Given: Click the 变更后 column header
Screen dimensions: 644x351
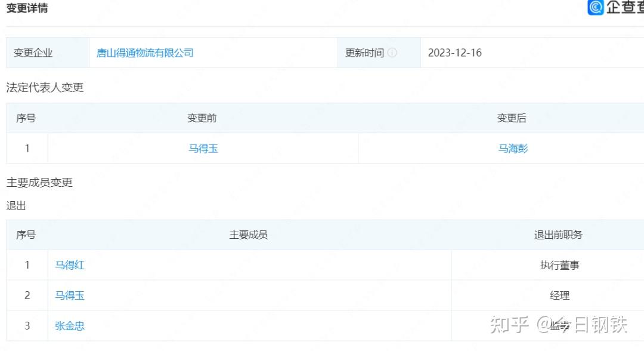Looking at the screenshot, I should (x=512, y=118).
